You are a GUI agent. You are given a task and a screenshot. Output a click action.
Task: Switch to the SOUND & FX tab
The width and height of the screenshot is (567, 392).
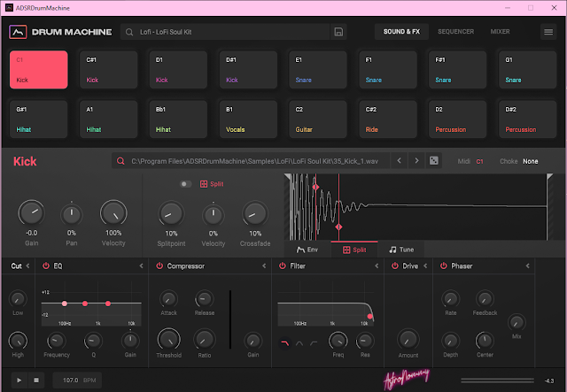pyautogui.click(x=401, y=32)
